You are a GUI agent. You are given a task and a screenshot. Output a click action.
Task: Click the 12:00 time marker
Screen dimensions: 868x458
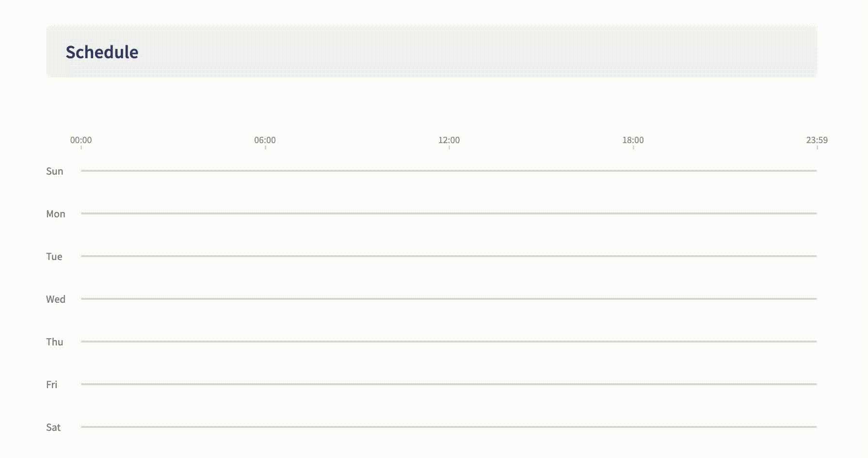(449, 140)
